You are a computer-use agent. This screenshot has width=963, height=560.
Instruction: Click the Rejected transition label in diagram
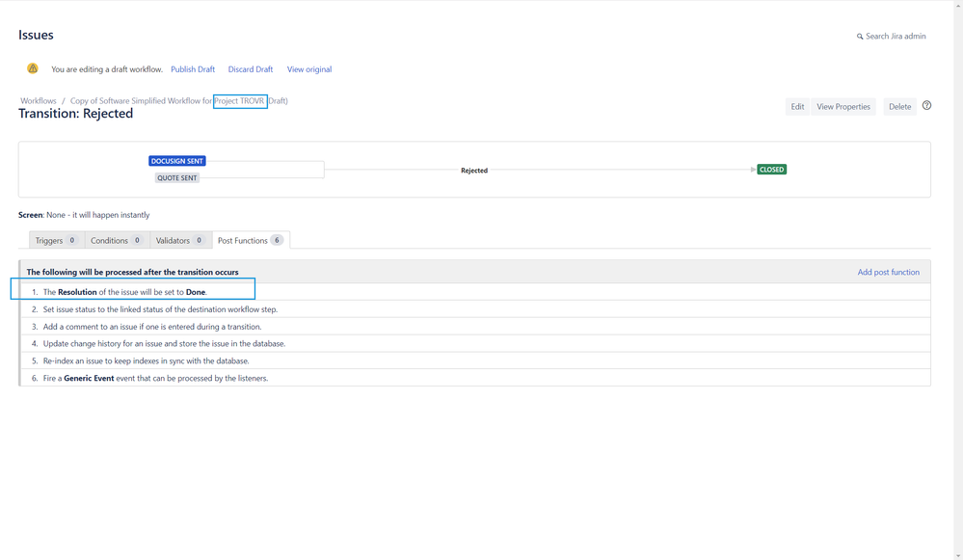coord(474,171)
